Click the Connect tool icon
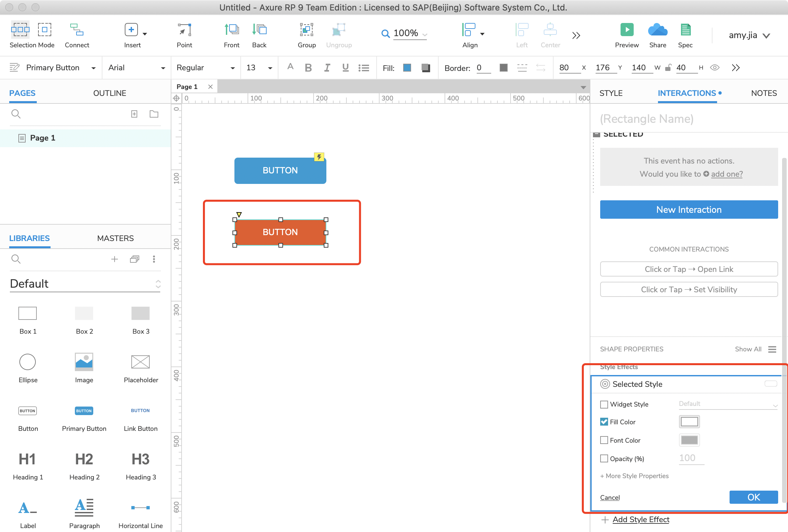Screen dimensions: 788x532 (x=77, y=30)
